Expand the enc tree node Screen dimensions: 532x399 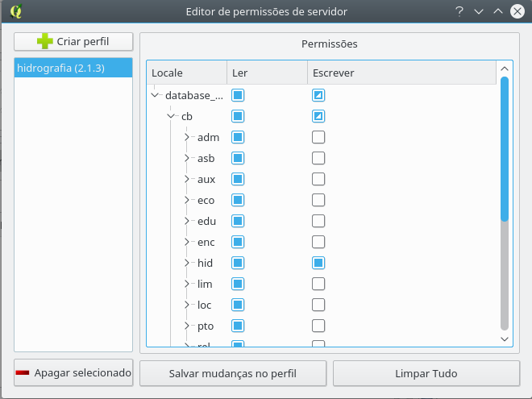pyautogui.click(x=187, y=242)
